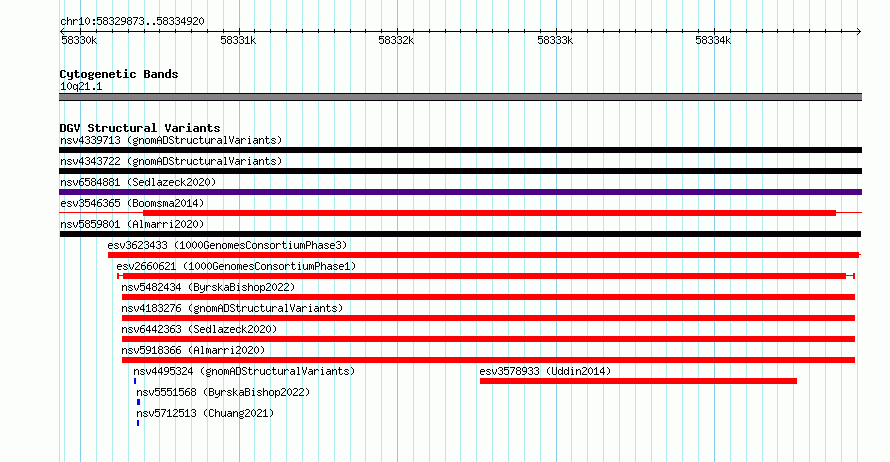
Task: Click the red nsv5482434 variant bar
Action: 488,297
